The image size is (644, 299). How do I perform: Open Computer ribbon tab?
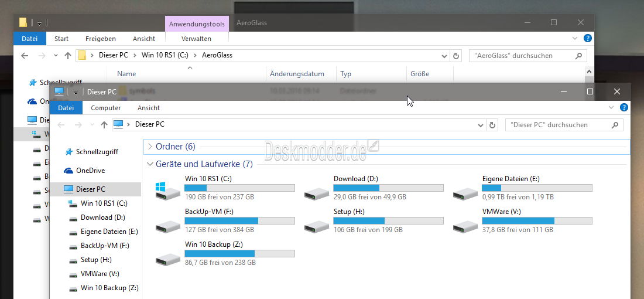click(105, 108)
